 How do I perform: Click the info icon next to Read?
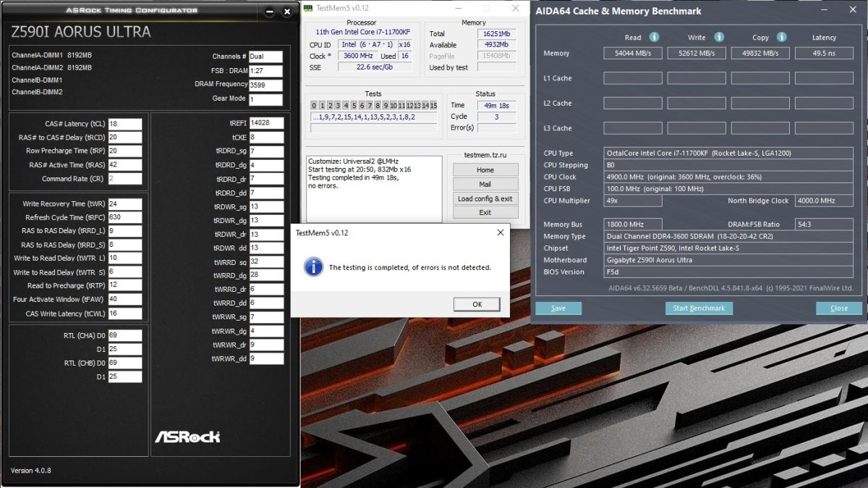click(654, 37)
